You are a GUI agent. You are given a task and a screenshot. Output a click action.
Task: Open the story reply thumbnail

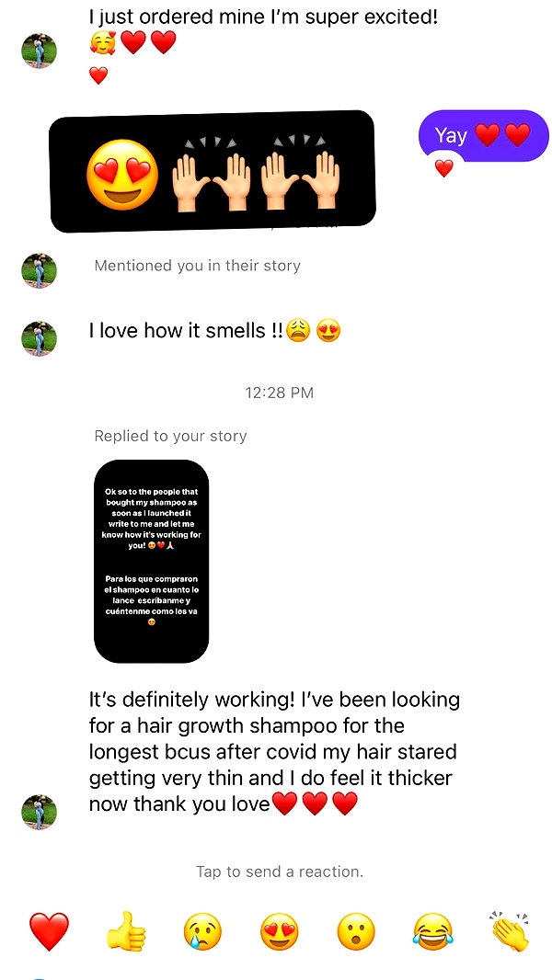click(151, 562)
